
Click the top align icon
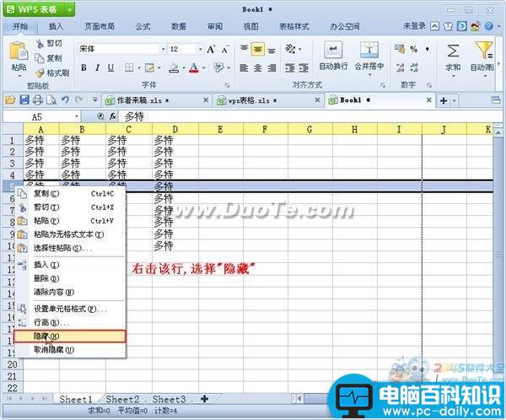click(x=245, y=49)
